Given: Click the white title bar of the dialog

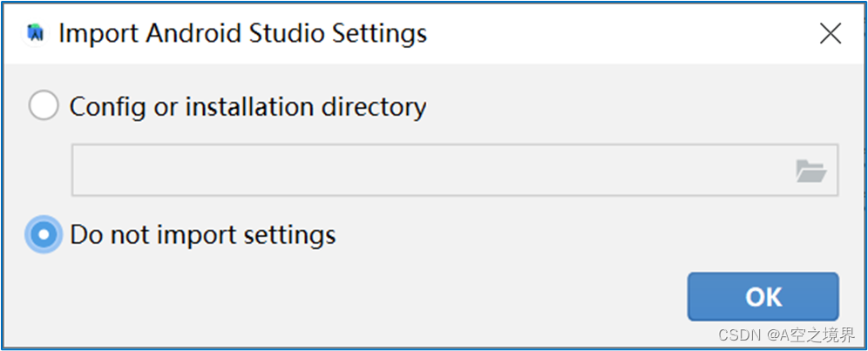Looking at the screenshot, I should pos(609,34).
